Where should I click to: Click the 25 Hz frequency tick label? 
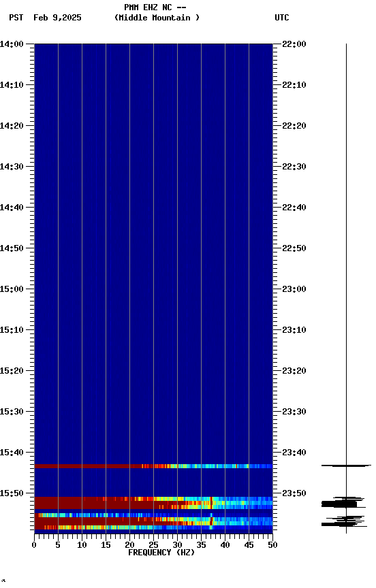(x=153, y=545)
